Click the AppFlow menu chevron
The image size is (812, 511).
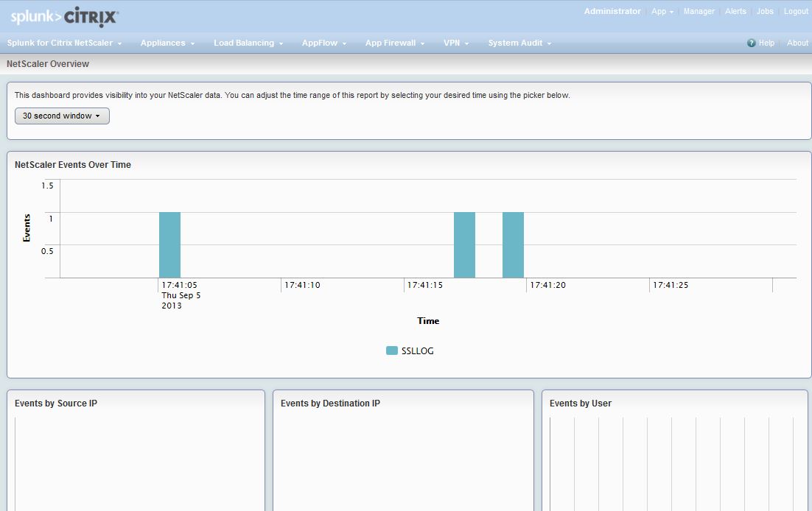point(344,43)
